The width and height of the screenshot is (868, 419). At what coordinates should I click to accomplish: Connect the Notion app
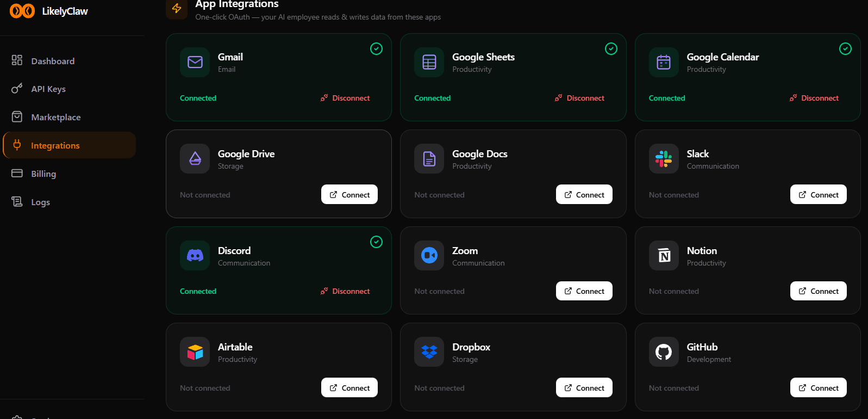pos(818,291)
